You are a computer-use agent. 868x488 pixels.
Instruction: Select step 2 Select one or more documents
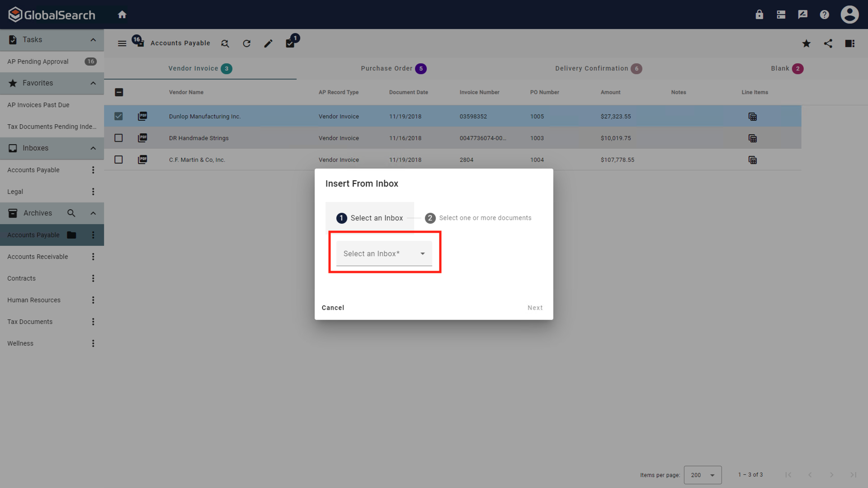tap(478, 218)
